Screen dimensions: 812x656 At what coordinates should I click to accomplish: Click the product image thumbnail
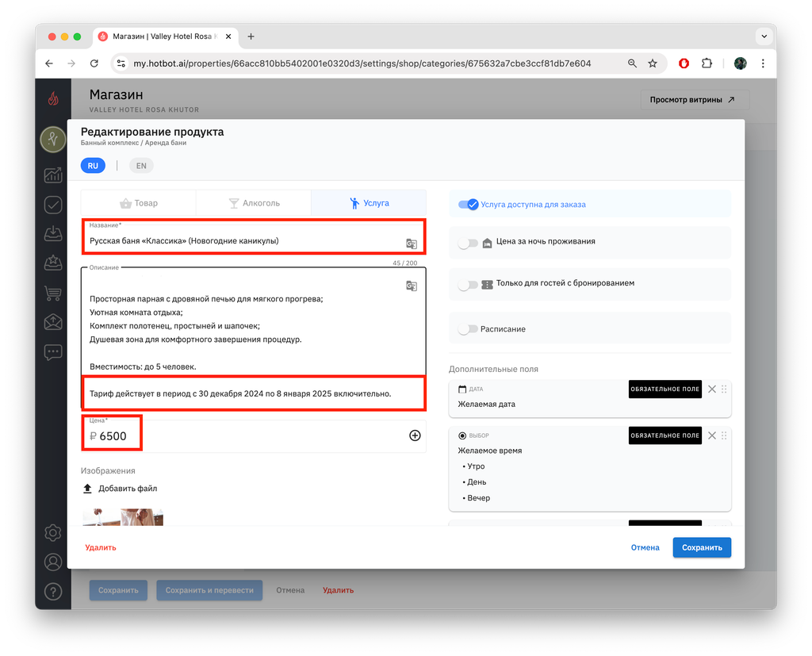(x=123, y=517)
